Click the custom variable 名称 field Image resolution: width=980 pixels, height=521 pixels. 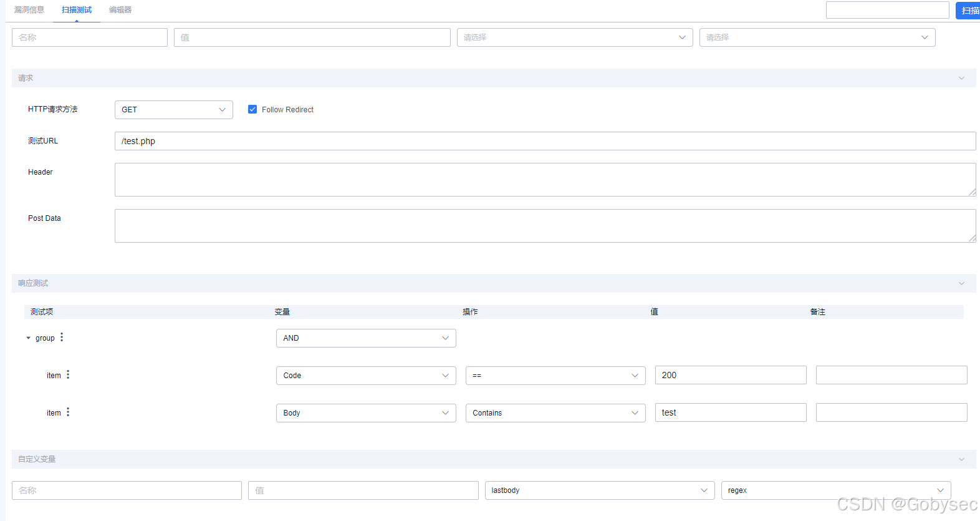[127, 490]
